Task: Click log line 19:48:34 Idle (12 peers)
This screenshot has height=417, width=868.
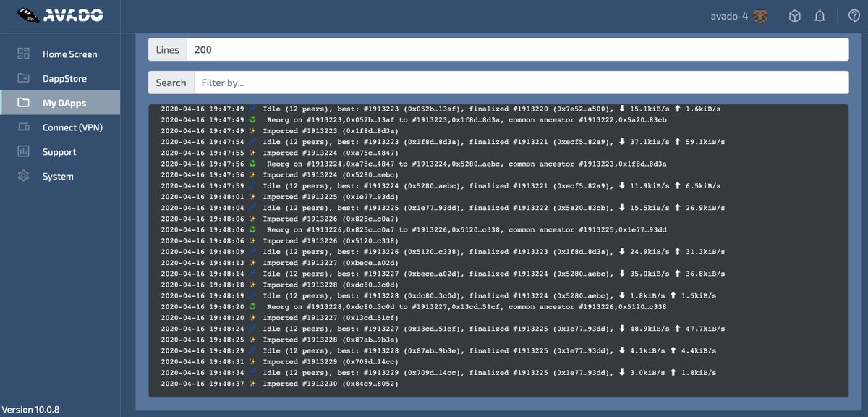Action: click(x=438, y=373)
